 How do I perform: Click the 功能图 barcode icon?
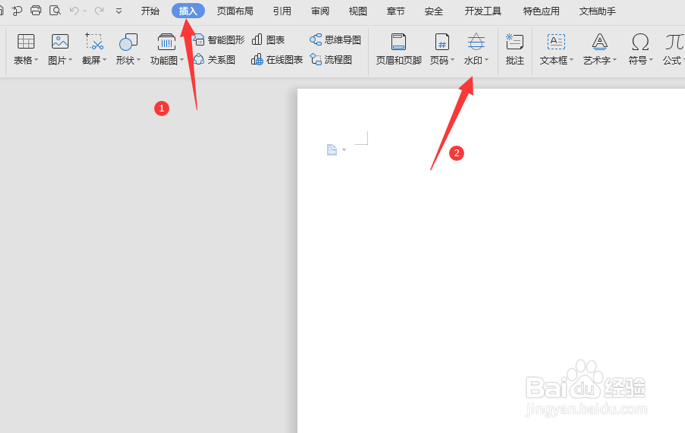(166, 42)
